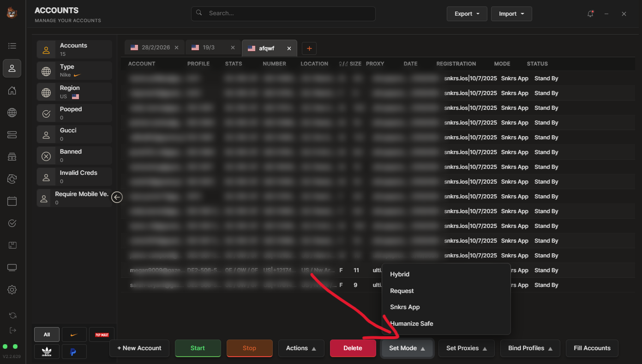Open the Actions dropdown menu
Image resolution: width=642 pixels, height=364 pixels.
[x=301, y=348]
